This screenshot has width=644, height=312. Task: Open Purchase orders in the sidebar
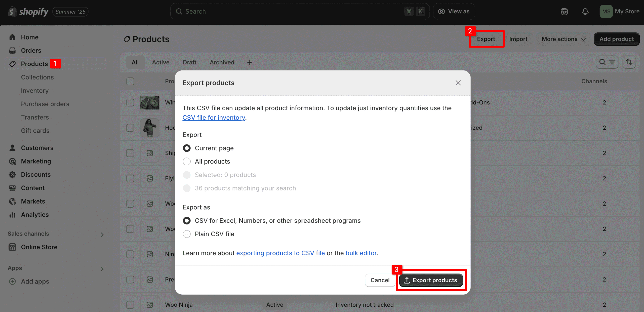(45, 104)
